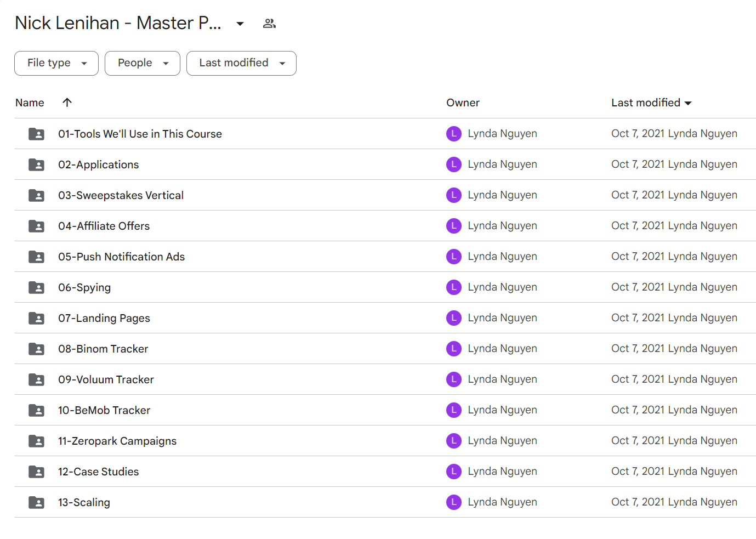Click the Owner column header

point(463,103)
